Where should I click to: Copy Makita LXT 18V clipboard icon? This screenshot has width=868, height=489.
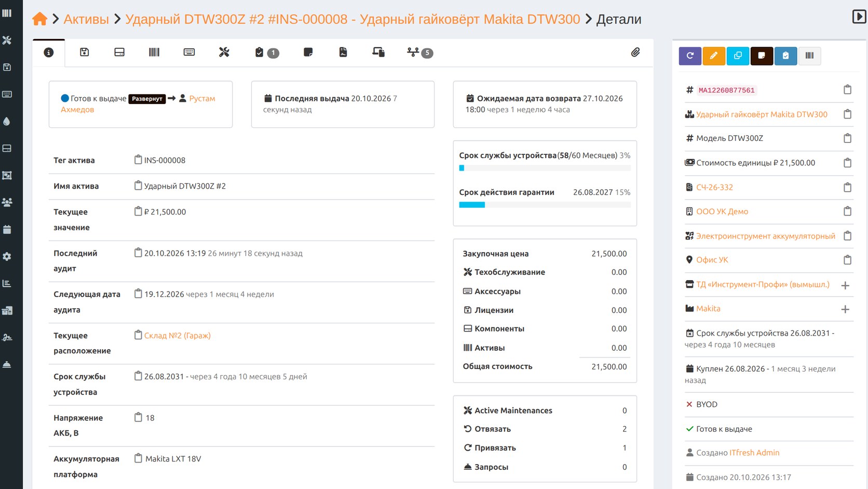point(138,458)
